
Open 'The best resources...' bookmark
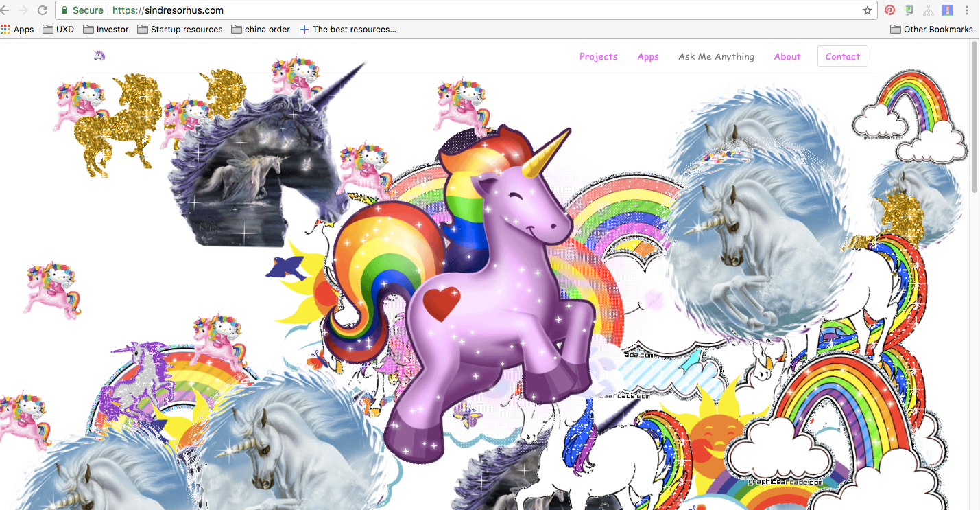pyautogui.click(x=348, y=30)
